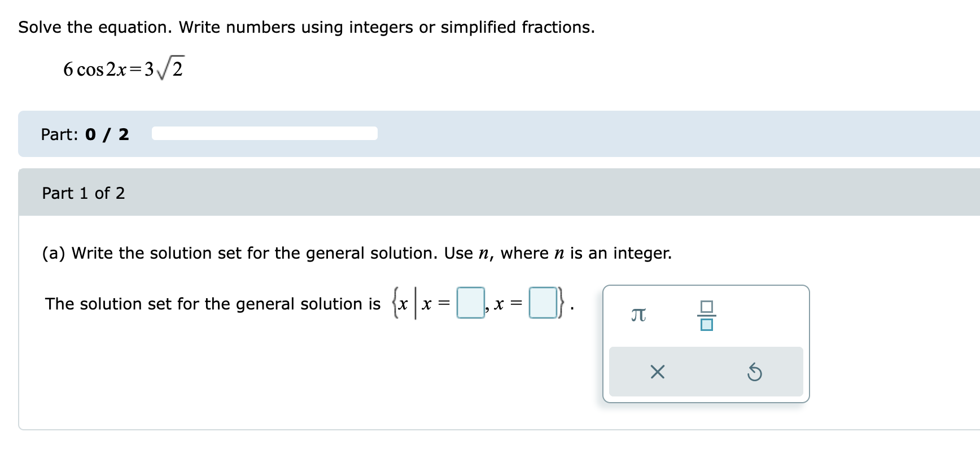
Task: Insert a fraction template from the palette
Action: [705, 314]
